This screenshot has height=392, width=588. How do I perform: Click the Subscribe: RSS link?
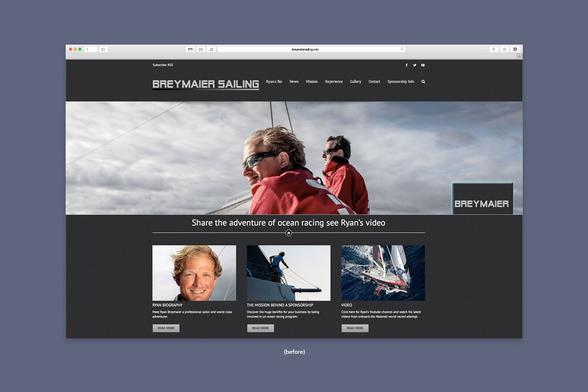163,65
